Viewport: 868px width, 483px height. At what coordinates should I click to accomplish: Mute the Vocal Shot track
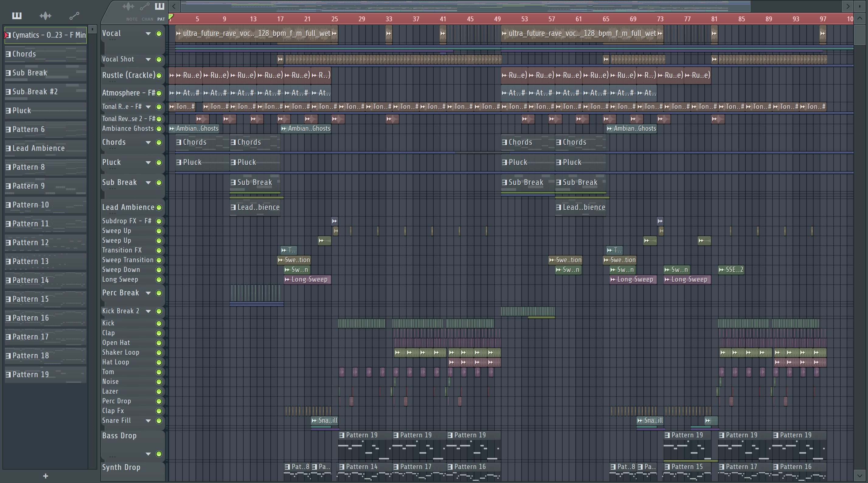(x=159, y=59)
